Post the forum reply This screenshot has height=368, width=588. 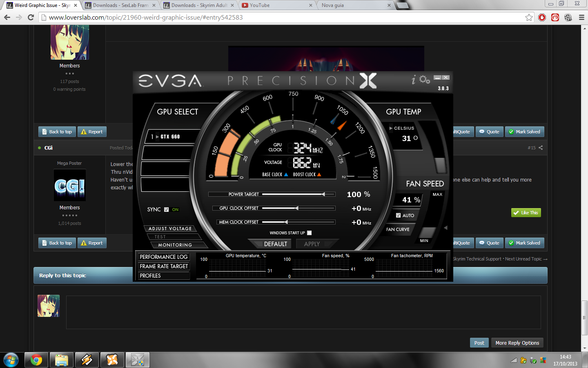(x=479, y=343)
